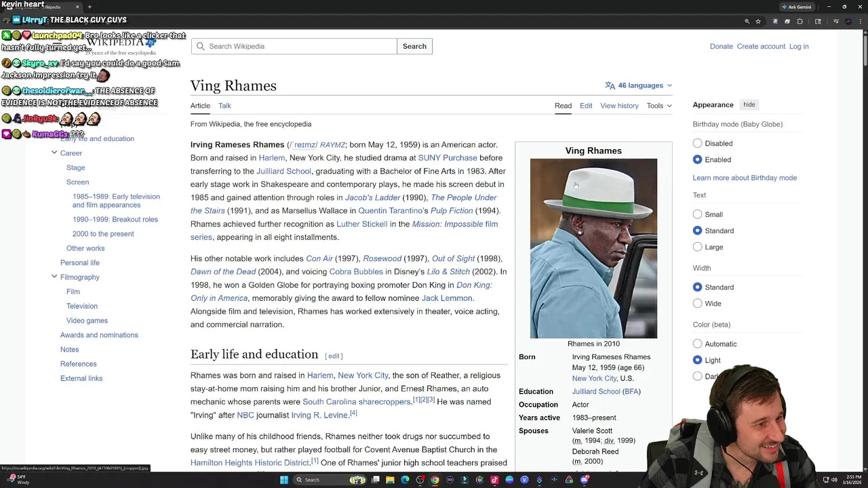Image resolution: width=868 pixels, height=488 pixels.
Task: Switch to the Article tab
Action: tap(200, 106)
